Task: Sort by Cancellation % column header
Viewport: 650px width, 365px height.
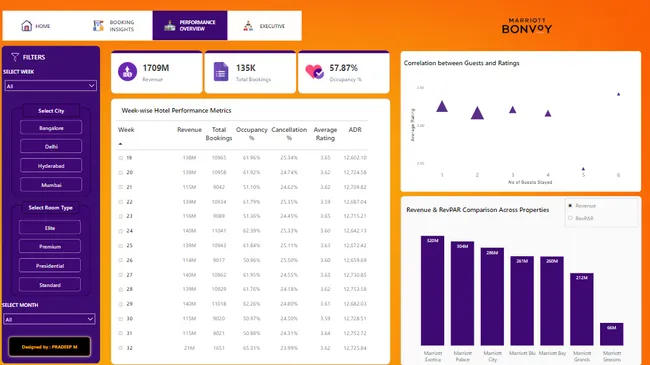Action: [x=289, y=134]
